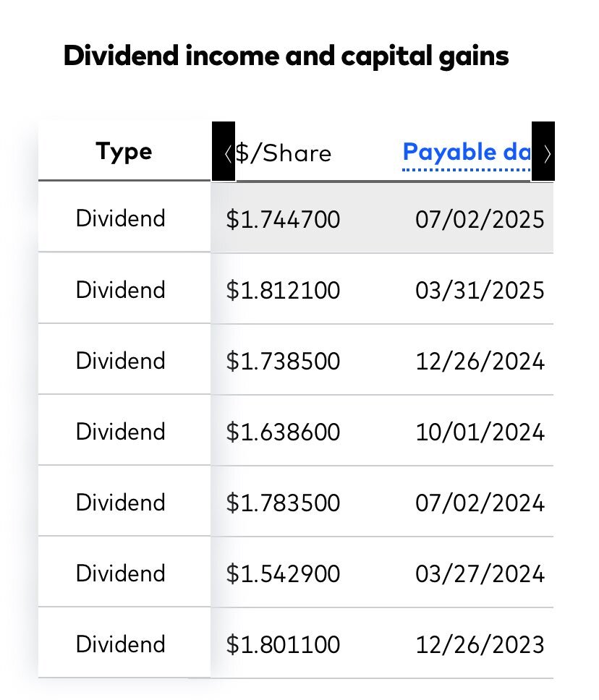
Task: Click the $1.638600 per share cell
Action: (x=283, y=432)
